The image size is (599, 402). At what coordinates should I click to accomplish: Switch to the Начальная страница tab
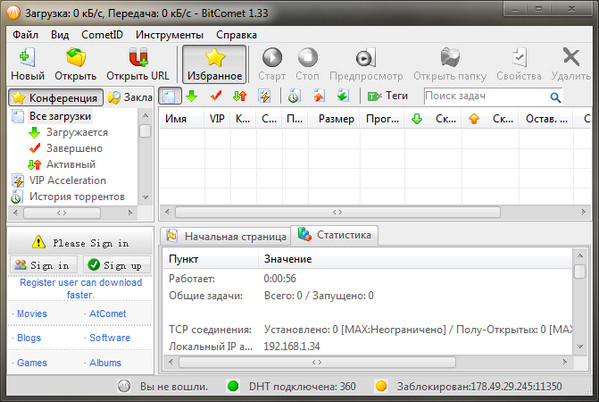pyautogui.click(x=226, y=237)
